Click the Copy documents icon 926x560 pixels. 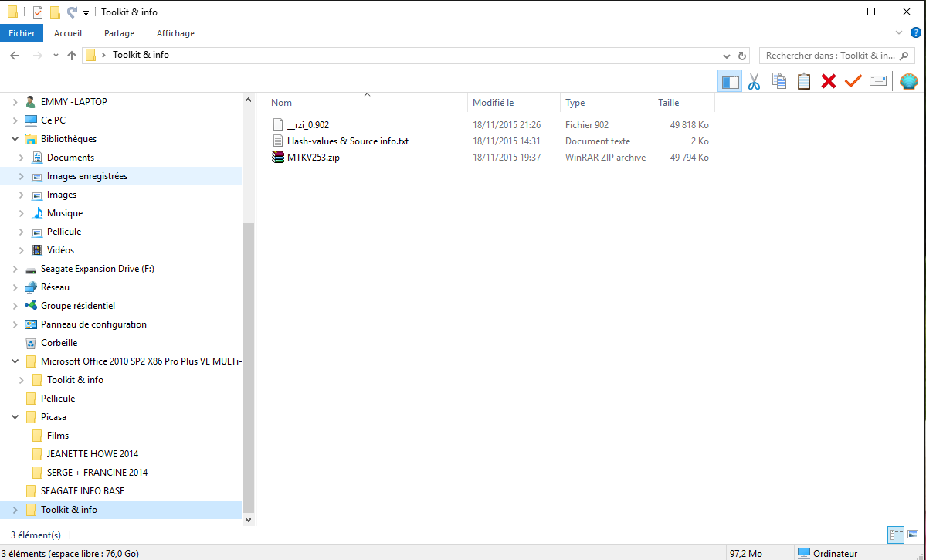[x=779, y=82]
